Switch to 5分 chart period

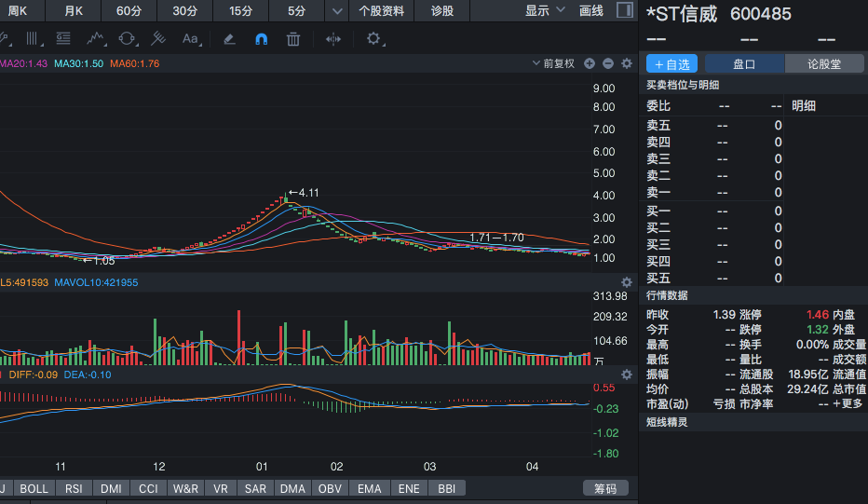297,10
